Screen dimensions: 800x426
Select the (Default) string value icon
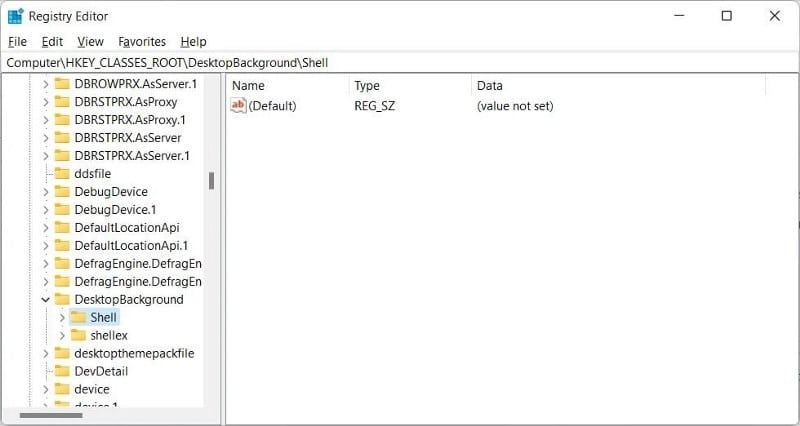pyautogui.click(x=238, y=106)
